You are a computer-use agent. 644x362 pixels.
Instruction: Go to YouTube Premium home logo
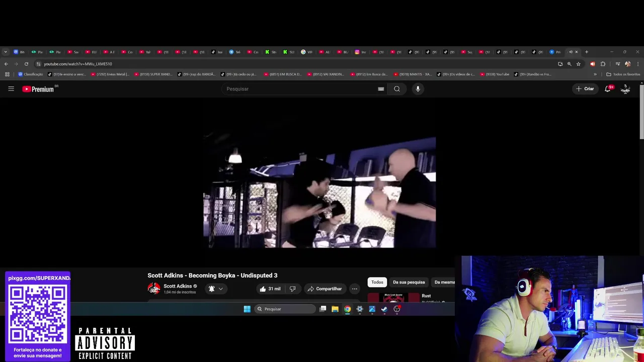(40, 89)
